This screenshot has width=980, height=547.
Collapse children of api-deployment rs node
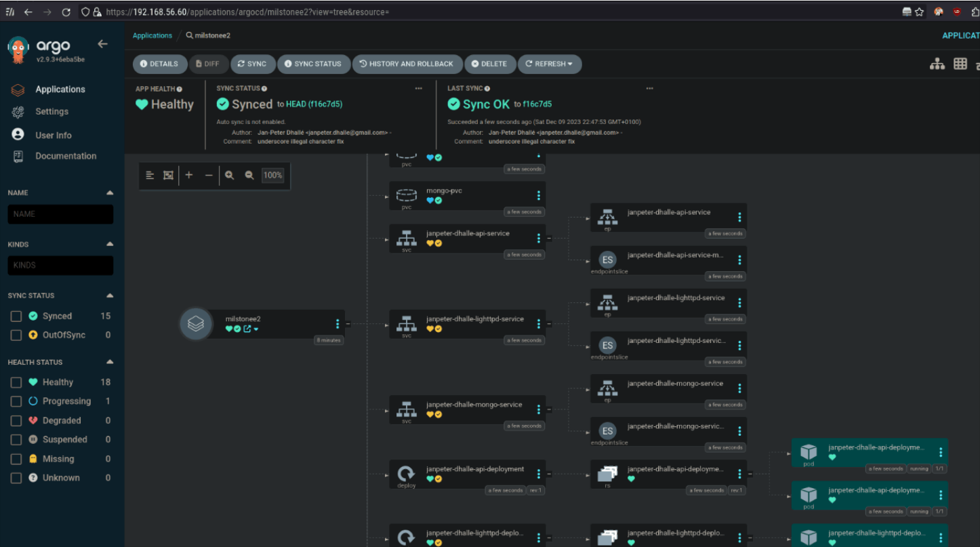pyautogui.click(x=750, y=474)
